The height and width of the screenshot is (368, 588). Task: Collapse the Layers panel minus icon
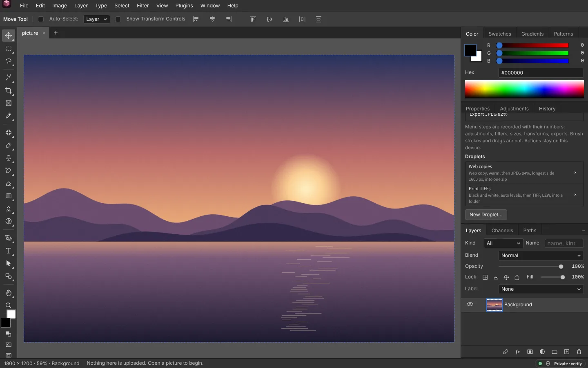click(584, 231)
